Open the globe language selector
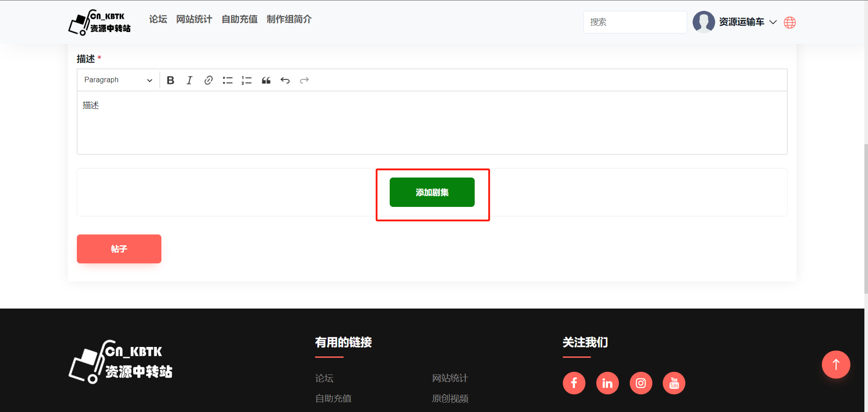The image size is (868, 412). point(790,23)
